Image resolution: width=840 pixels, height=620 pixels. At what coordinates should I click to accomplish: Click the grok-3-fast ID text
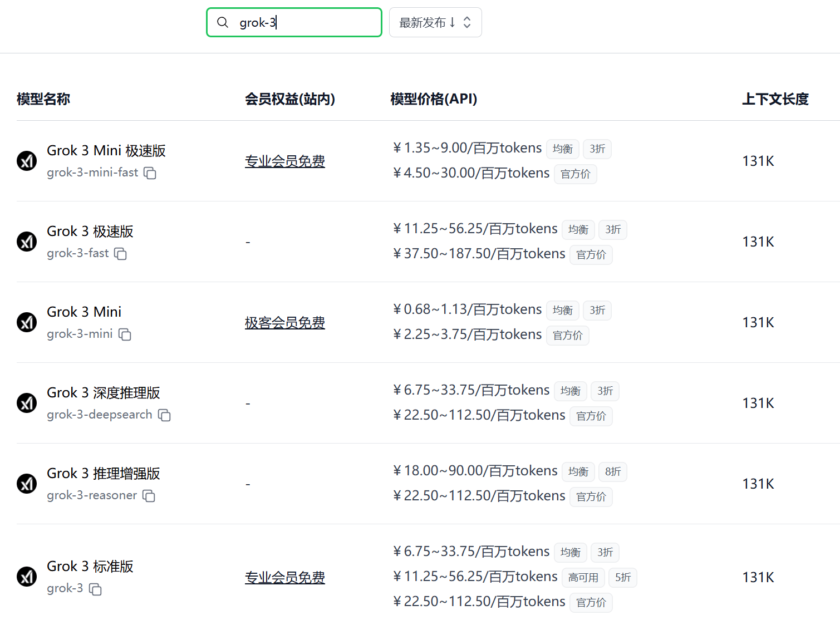click(x=78, y=253)
